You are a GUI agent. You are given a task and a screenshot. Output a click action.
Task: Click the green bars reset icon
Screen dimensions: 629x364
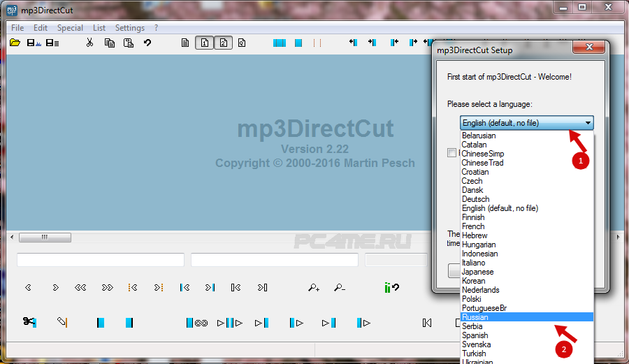point(391,287)
